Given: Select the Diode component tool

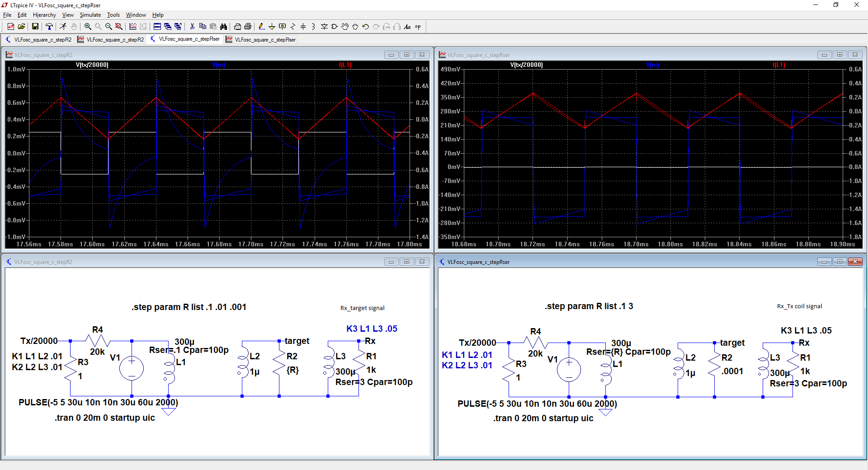Looking at the screenshot, I should (x=324, y=27).
